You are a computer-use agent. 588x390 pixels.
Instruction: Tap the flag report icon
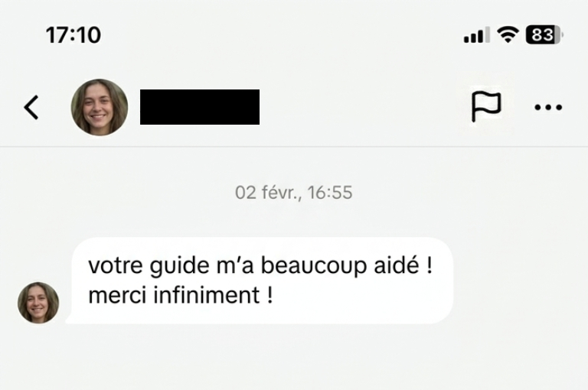[x=486, y=106]
